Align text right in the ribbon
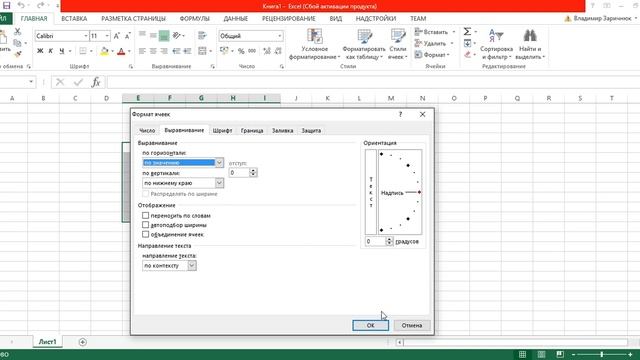Viewport: 640px width, 360px height. (x=164, y=51)
